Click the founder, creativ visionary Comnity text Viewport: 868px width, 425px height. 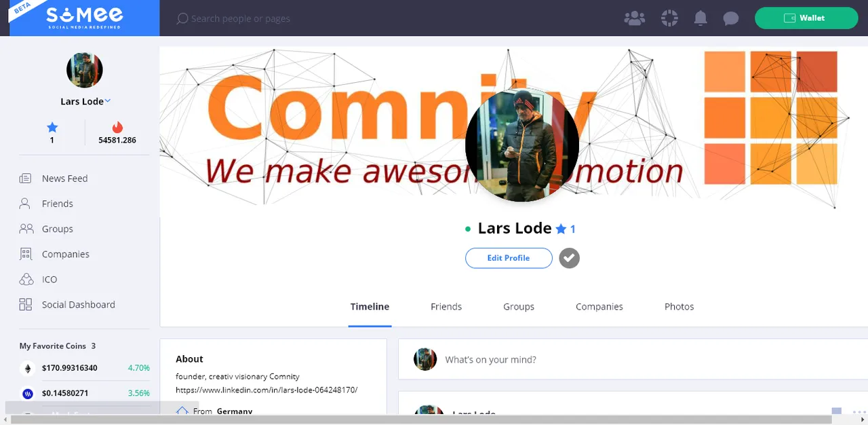pos(237,376)
